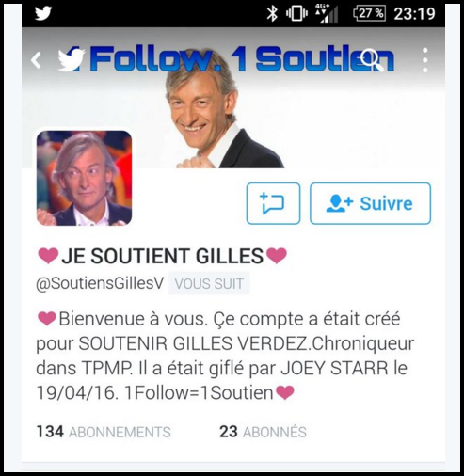This screenshot has width=464, height=476.
Task: Tap the white Twitter bird in profile header
Action: click(x=71, y=60)
